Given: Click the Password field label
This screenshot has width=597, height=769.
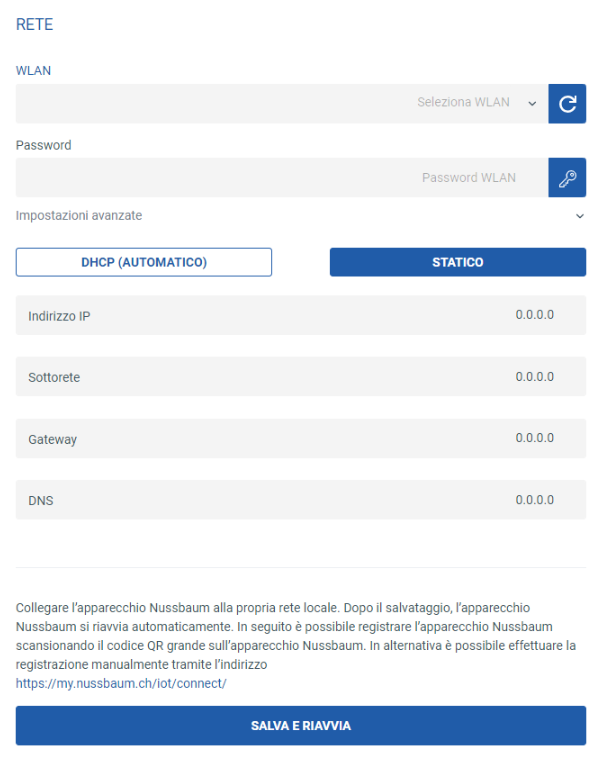Looking at the screenshot, I should [x=44, y=145].
